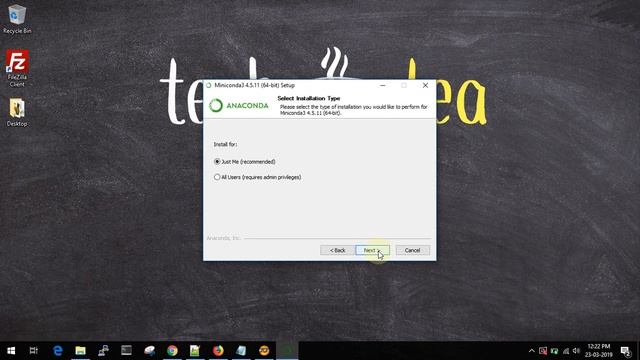Click the 'Install for:' label

pyautogui.click(x=225, y=144)
